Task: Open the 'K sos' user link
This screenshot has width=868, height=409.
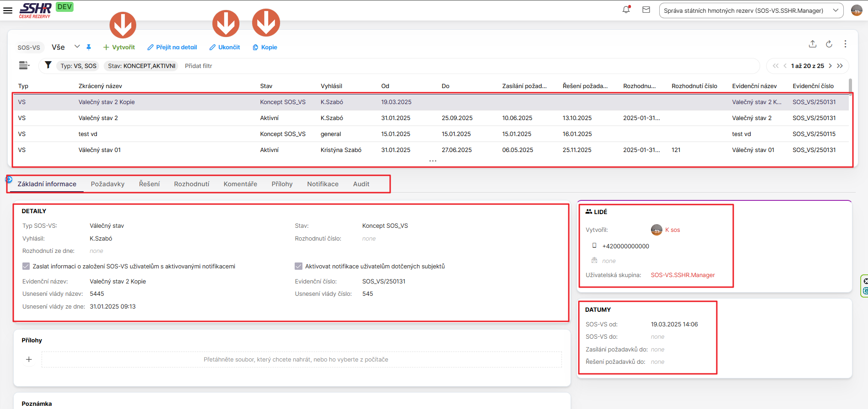Action: 672,230
